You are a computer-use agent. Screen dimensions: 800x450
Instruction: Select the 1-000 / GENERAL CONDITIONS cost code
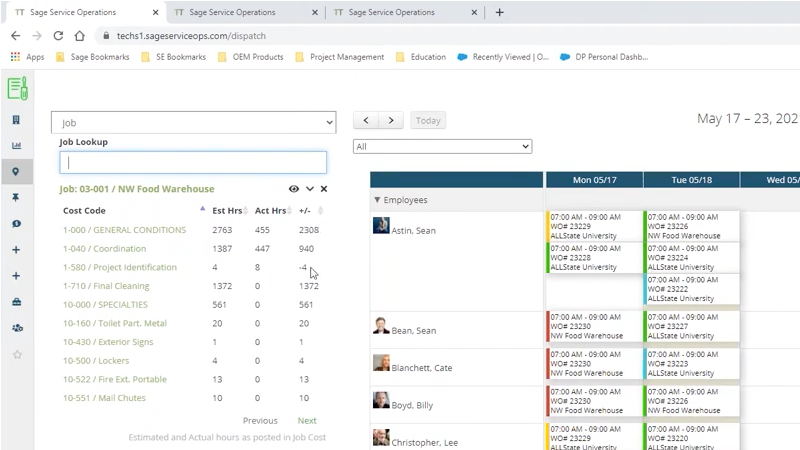[124, 230]
